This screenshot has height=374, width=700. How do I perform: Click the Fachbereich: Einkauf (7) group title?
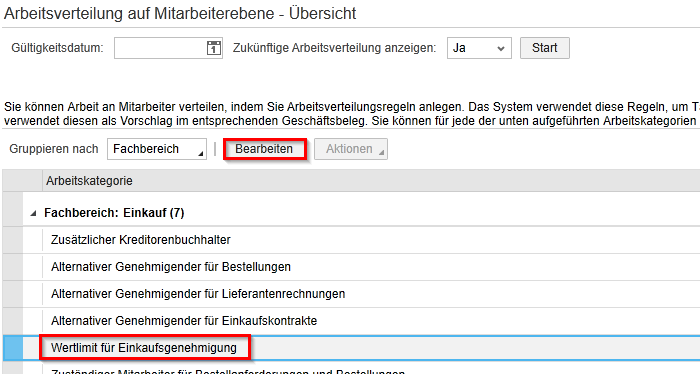pyautogui.click(x=114, y=213)
